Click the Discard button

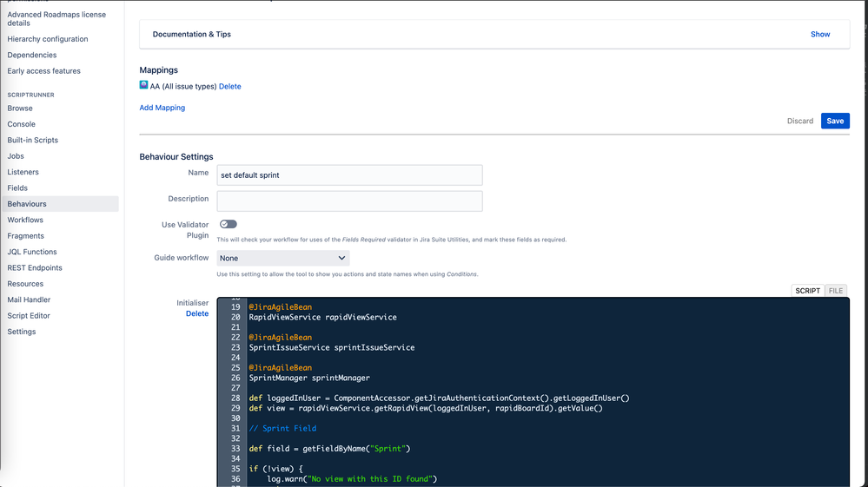pyautogui.click(x=800, y=121)
